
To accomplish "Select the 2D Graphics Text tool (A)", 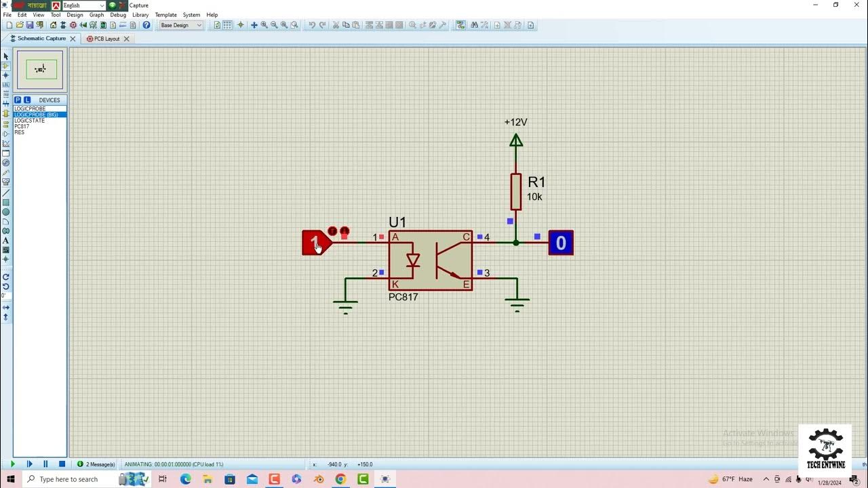I will coord(6,241).
